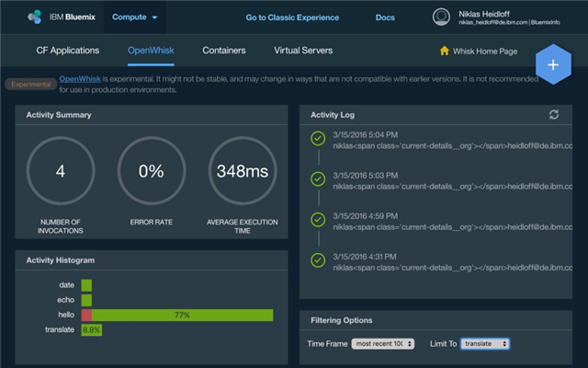
Task: Click the checkmark for 5:04 PM entry
Action: (x=318, y=138)
